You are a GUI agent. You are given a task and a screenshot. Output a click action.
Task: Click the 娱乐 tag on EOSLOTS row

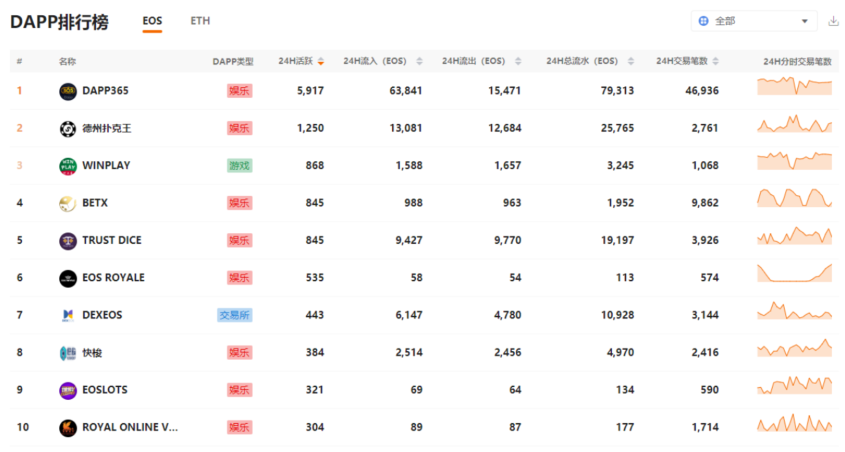[x=239, y=390]
